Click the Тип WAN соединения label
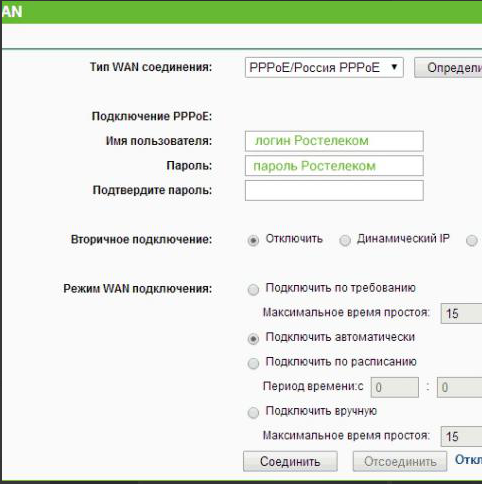This screenshot has height=484, width=482. (x=151, y=67)
